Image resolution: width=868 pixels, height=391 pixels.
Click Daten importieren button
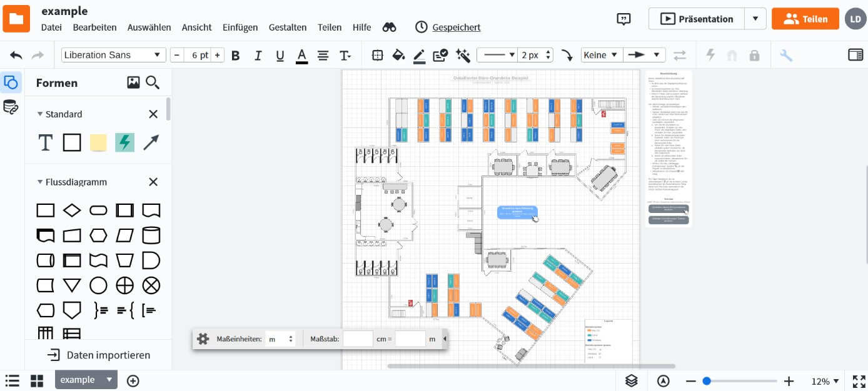pos(99,355)
